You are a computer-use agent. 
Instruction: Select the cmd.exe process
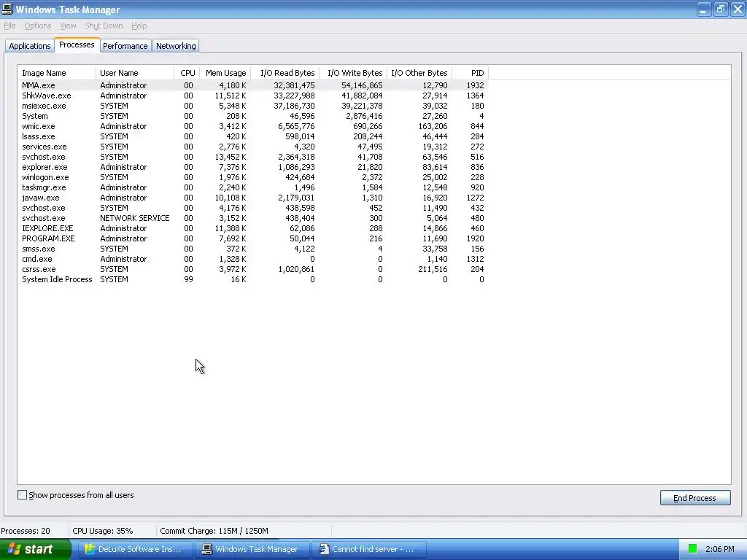253,259
